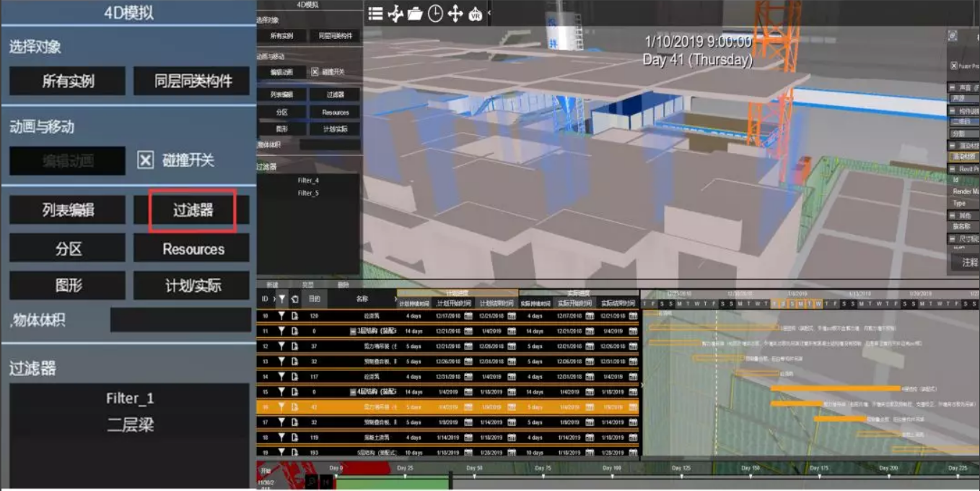The height and width of the screenshot is (491, 980).
Task: Click the timeline playhead on the bottom bar
Action: [451, 482]
